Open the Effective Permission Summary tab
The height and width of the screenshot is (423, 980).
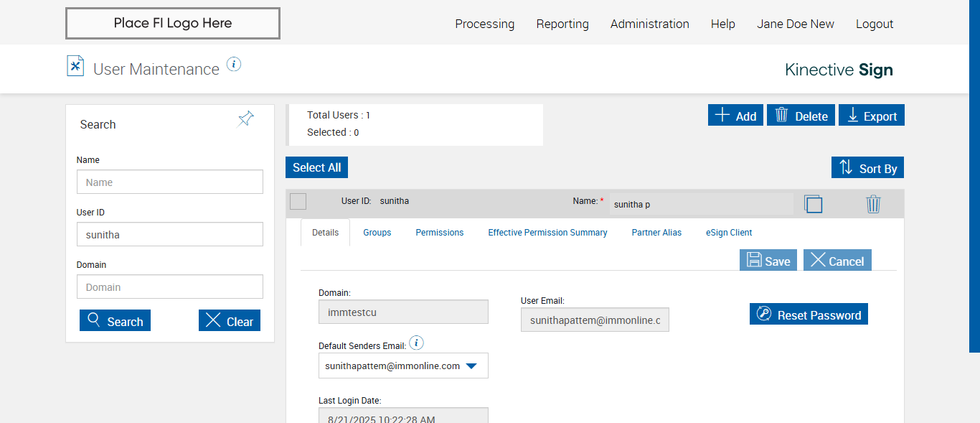(547, 233)
